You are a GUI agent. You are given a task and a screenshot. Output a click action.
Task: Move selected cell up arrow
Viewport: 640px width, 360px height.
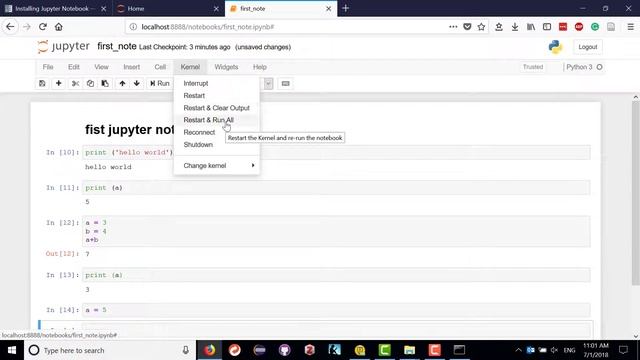coord(122,83)
